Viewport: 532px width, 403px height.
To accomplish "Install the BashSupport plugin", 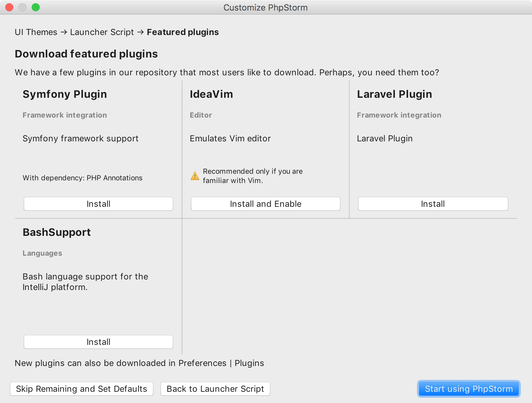I will (x=98, y=342).
